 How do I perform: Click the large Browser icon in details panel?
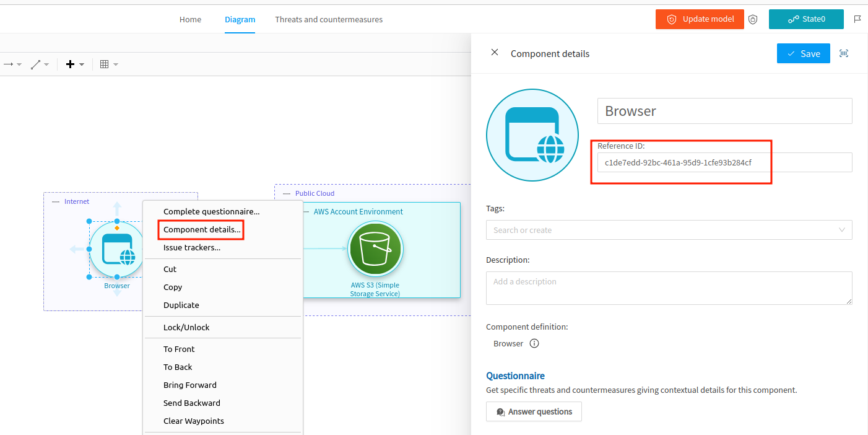(x=532, y=135)
